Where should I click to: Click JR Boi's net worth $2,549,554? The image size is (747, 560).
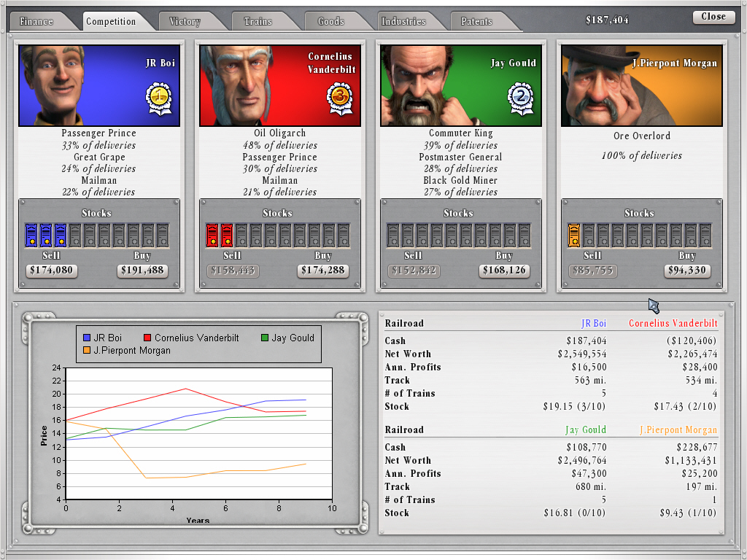click(x=582, y=354)
